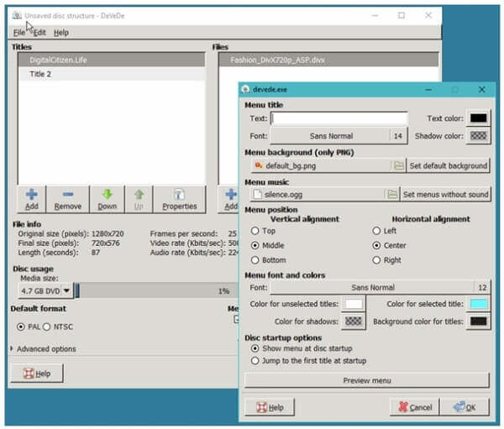Image resolution: width=504 pixels, height=429 pixels.
Task: Click the Up arrow button in Titles
Action: pos(139,199)
